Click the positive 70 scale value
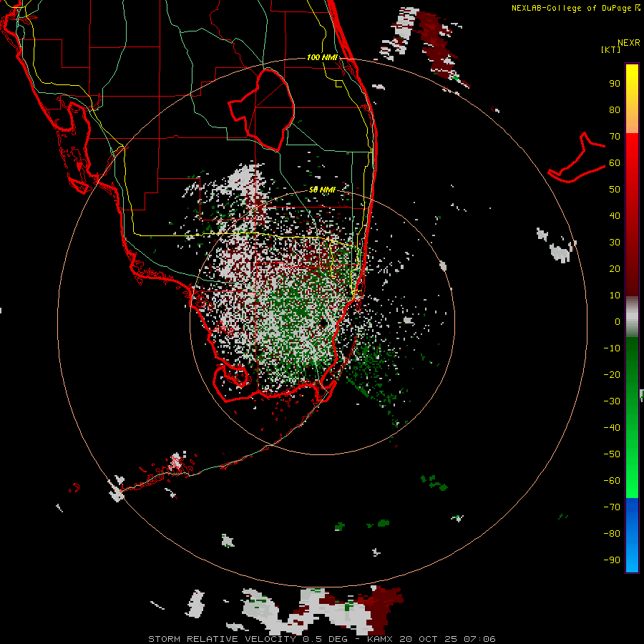Viewport: 644px width, 644px height. coord(615,137)
